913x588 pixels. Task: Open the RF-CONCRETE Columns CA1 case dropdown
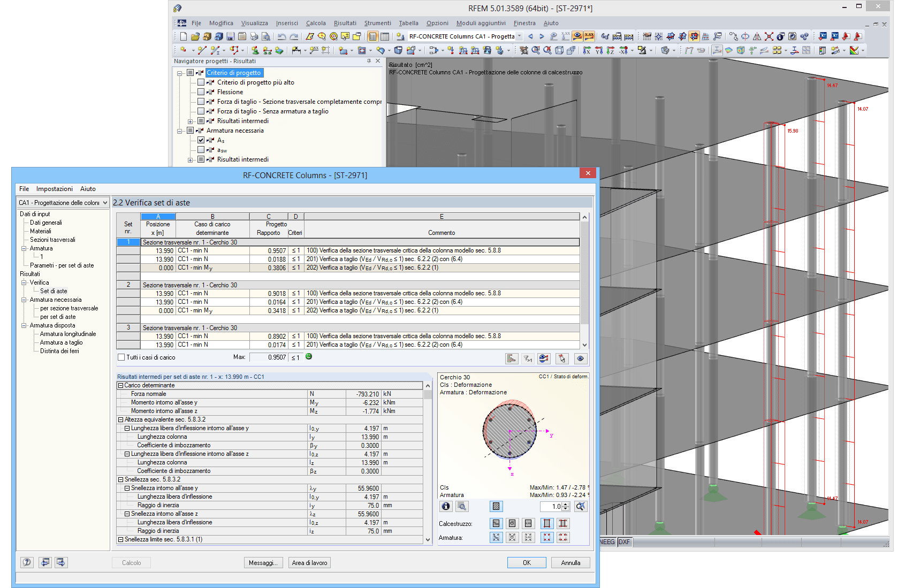[x=518, y=36]
